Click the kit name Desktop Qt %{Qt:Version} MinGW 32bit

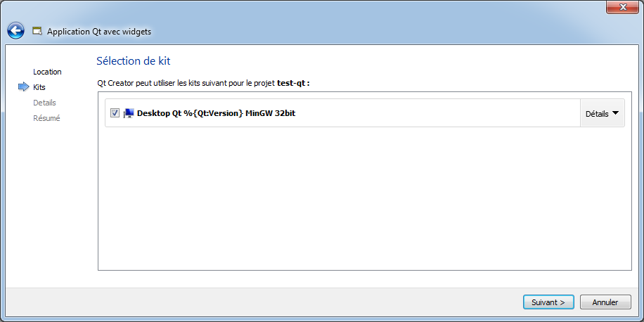pyautogui.click(x=216, y=113)
